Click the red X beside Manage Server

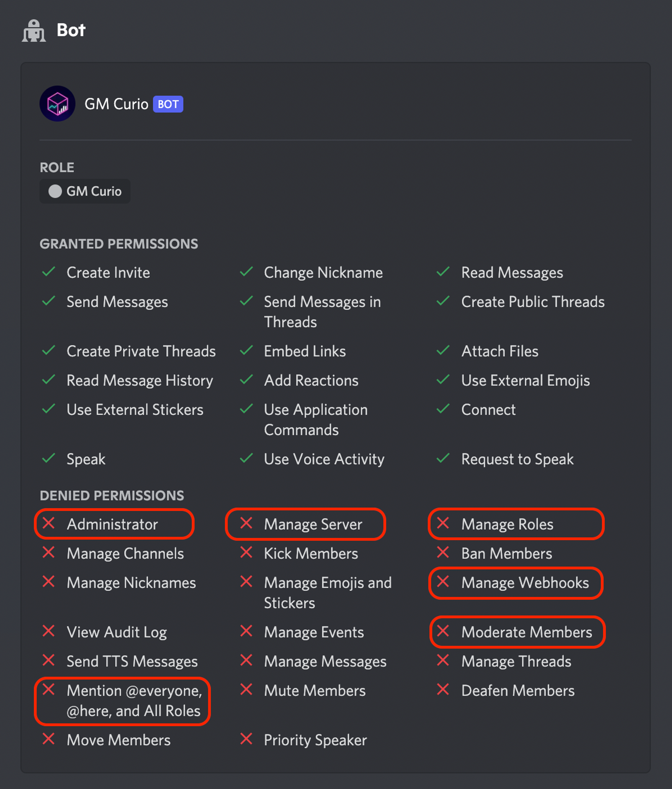click(246, 523)
